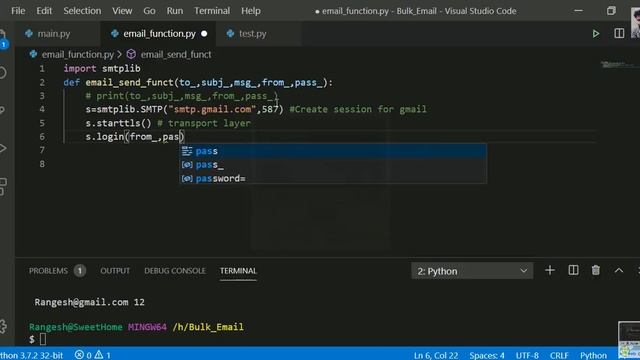This screenshot has height=360, width=640.
Task: Choose 'password=' parameter suggestion
Action: (x=333, y=178)
